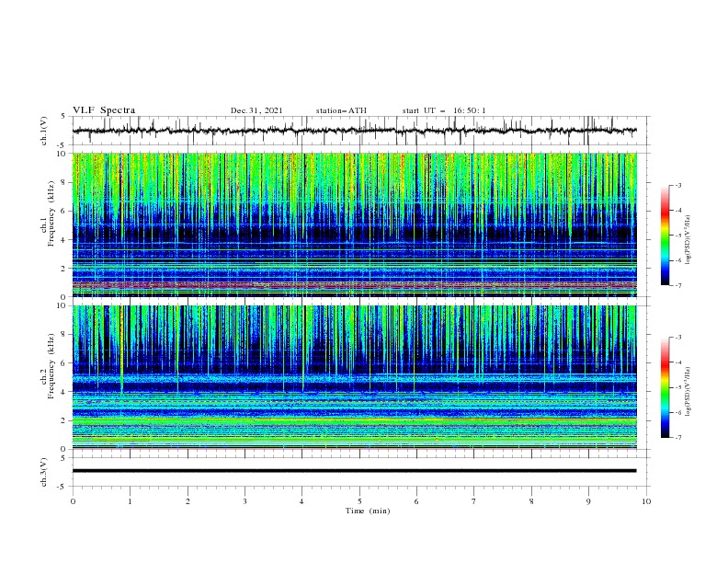Click the time axis tick label '8'
Viewport: 728px width, 563px height.
click(531, 501)
